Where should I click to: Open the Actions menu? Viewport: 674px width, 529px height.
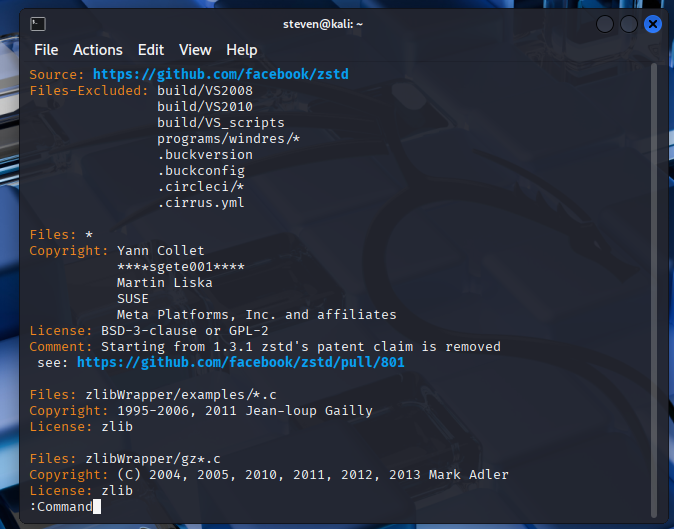[x=98, y=50]
